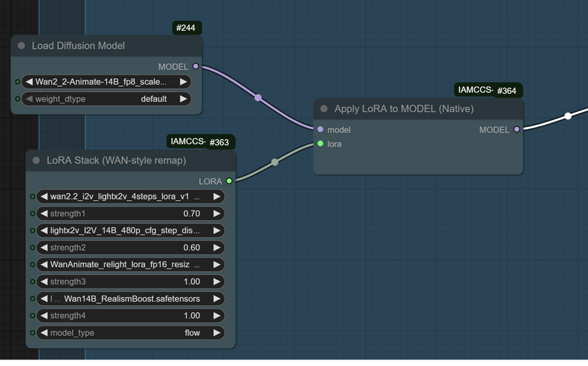The width and height of the screenshot is (588, 366).
Task: Increase strength1 using its right arrow
Action: coord(217,214)
